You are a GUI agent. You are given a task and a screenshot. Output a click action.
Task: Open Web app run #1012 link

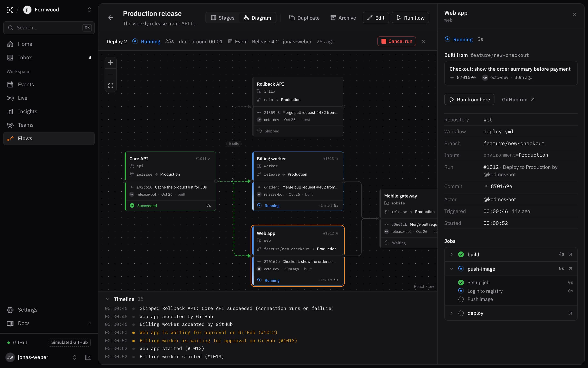[331, 233]
